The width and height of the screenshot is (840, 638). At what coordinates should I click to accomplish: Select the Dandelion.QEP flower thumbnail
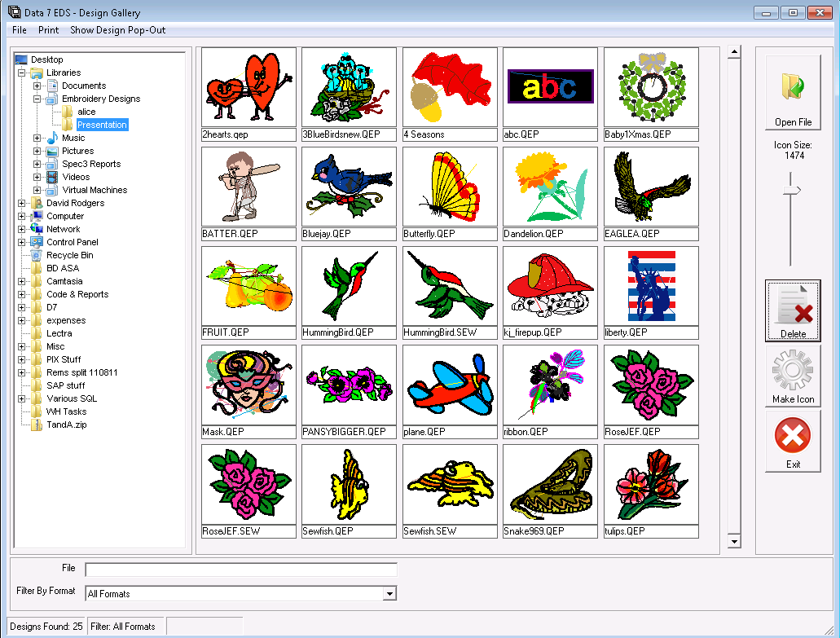550,187
